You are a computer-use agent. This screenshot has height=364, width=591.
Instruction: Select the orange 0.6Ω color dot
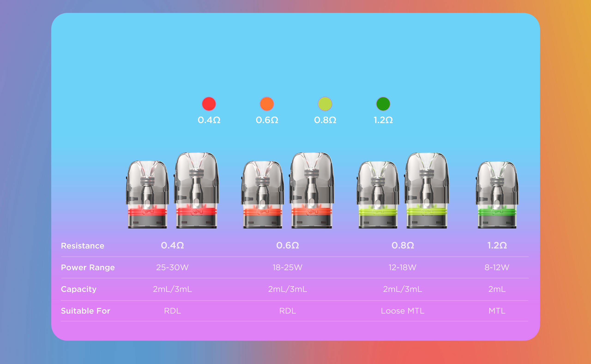click(267, 104)
